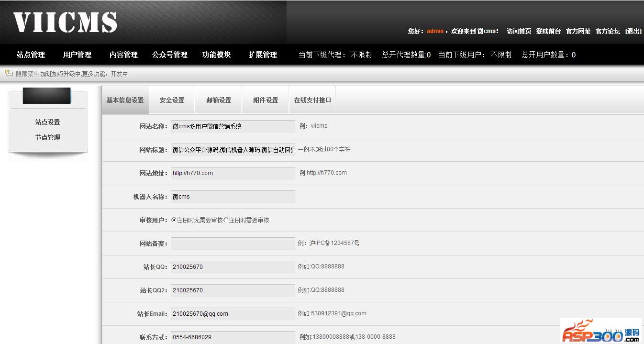Click text 当前下级用户：不限制
The width and height of the screenshot is (644, 344).
point(475,55)
